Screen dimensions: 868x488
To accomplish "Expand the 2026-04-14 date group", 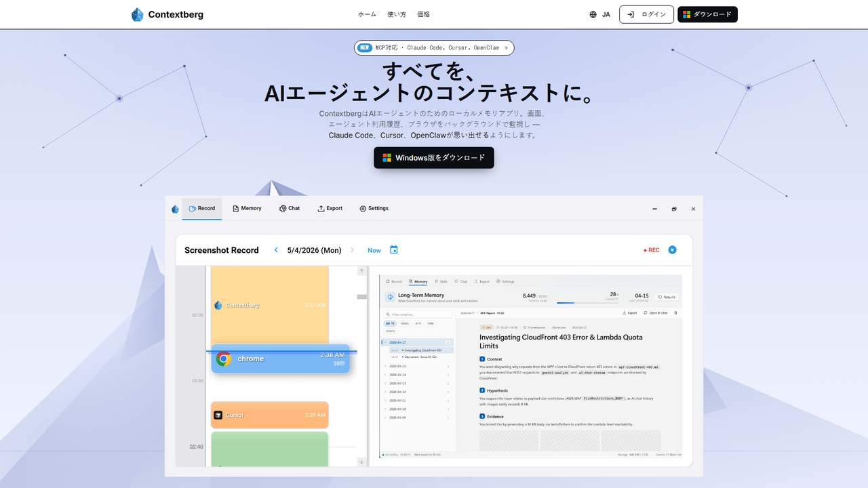I will [418, 375].
